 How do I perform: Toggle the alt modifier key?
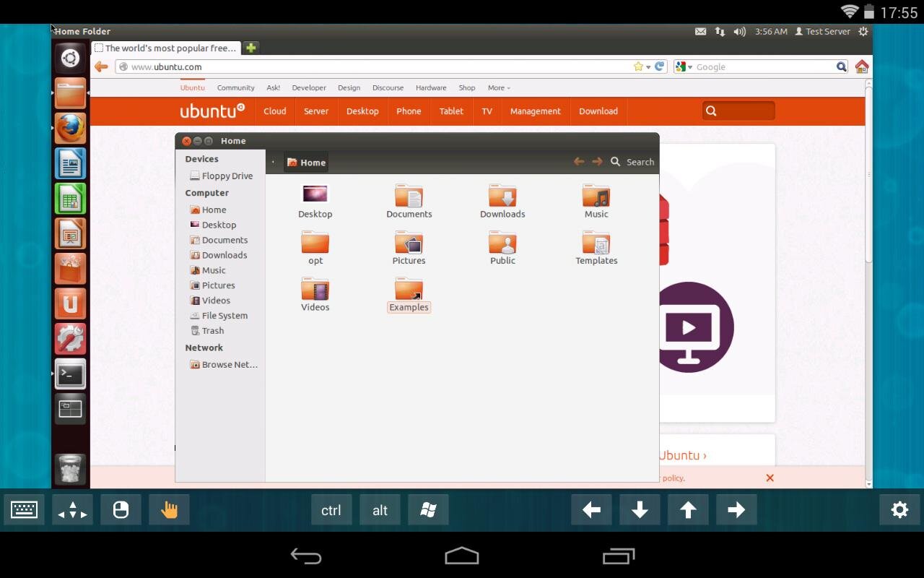coord(380,510)
